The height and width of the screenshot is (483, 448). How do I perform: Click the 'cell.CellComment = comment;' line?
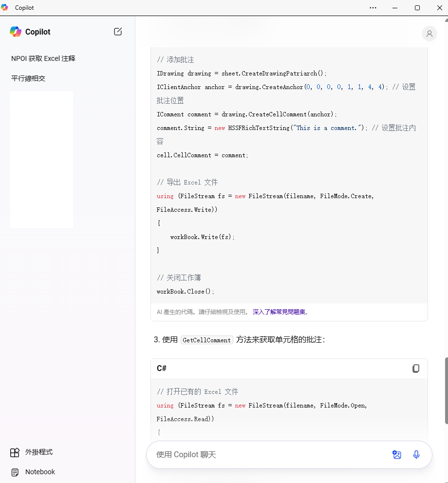[203, 155]
